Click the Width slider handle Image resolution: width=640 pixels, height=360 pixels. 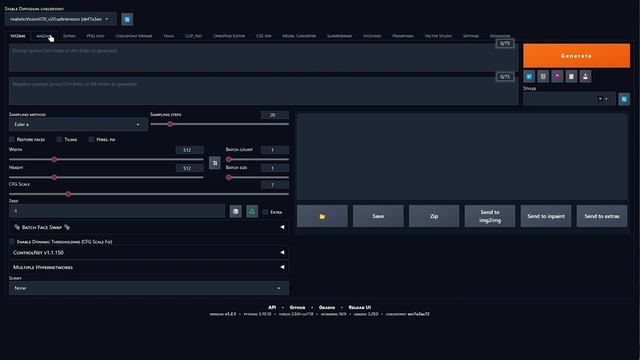pyautogui.click(x=54, y=159)
